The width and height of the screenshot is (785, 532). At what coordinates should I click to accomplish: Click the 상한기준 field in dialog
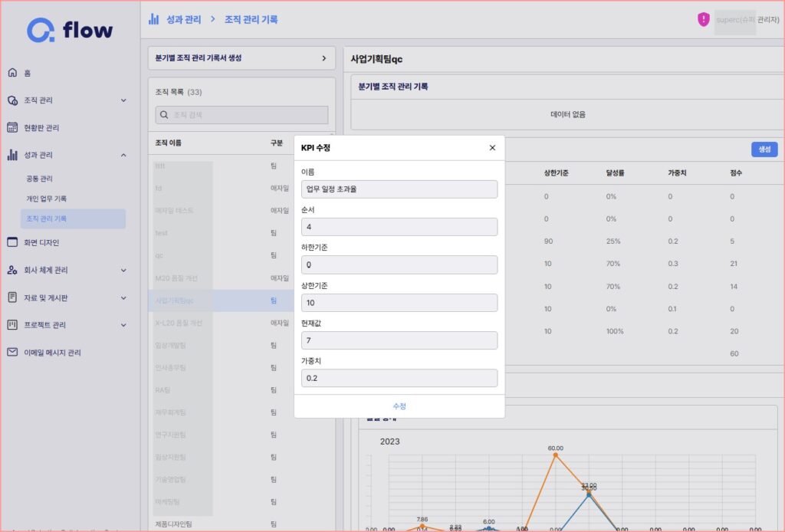(x=399, y=303)
